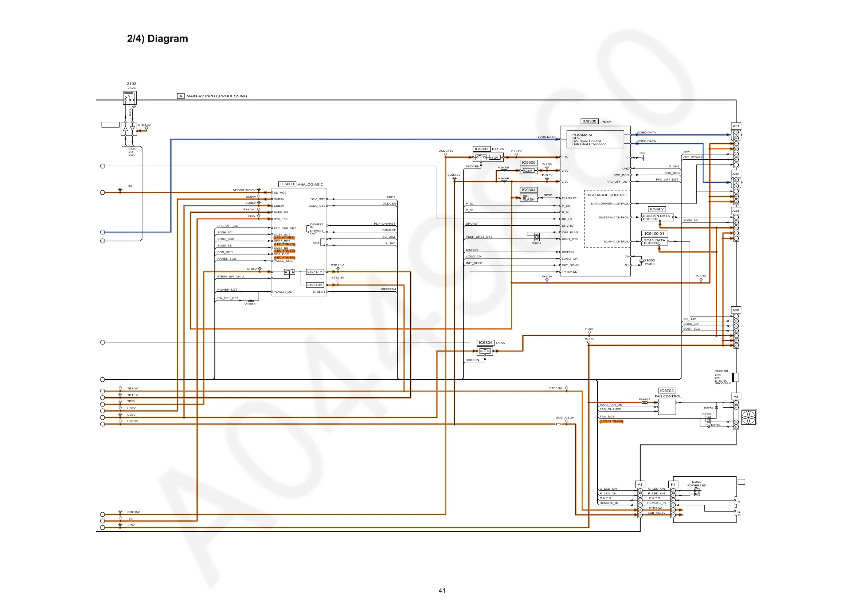Screen dimensions: 868x614
Task: Click the highlighted LED:11 TIMES label
Action: pos(611,421)
